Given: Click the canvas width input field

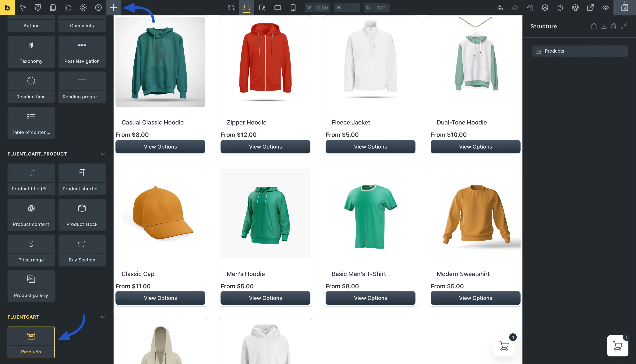Looking at the screenshot, I should pos(322,8).
